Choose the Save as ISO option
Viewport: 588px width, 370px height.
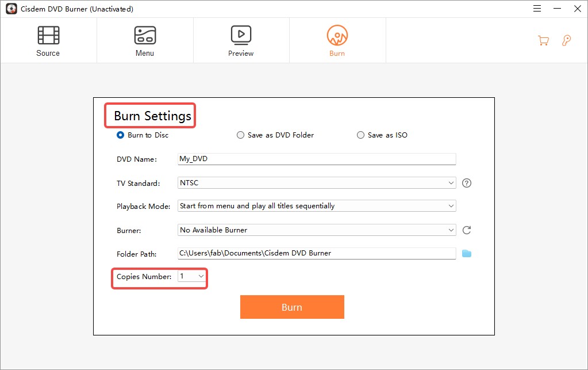coord(360,135)
